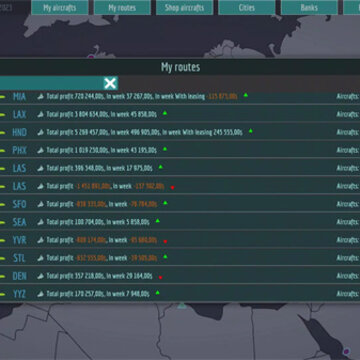Click the red down arrow in the LAS row
This screenshot has width=360, height=360.
172,188
